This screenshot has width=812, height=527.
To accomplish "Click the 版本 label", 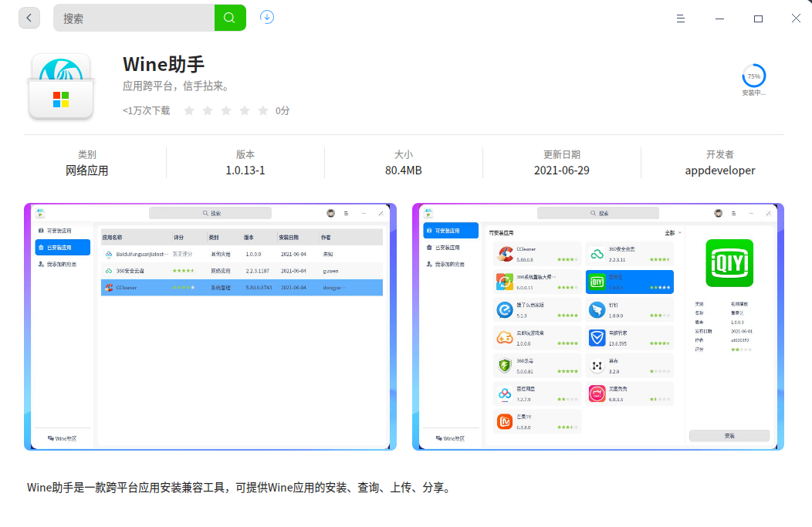I will pos(245,154).
